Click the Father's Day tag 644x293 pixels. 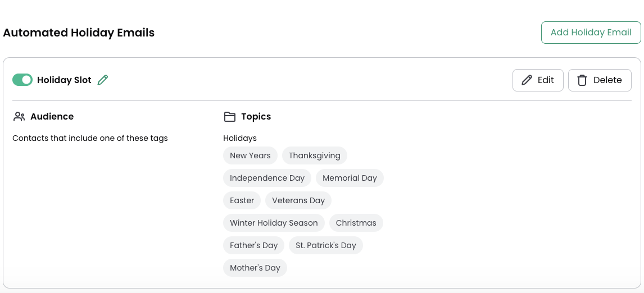point(253,245)
